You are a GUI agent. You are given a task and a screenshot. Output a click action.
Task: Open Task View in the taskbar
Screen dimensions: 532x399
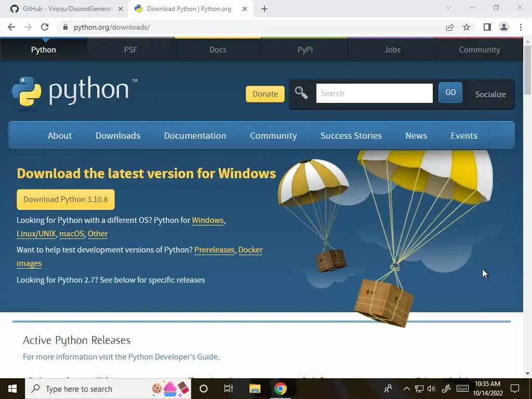[x=229, y=389]
